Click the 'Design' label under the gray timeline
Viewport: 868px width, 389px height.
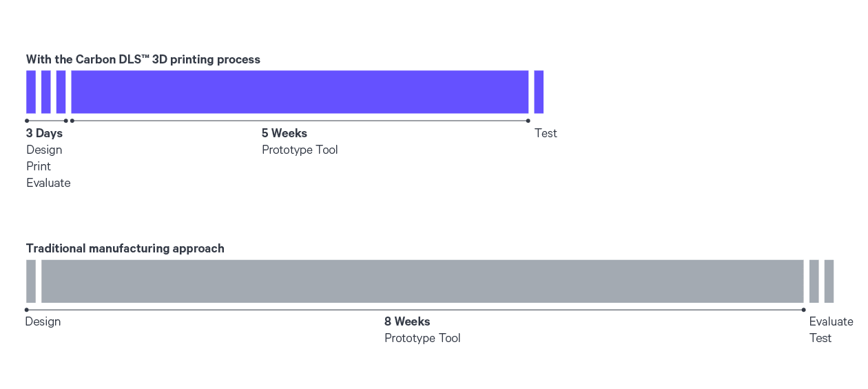tap(43, 321)
